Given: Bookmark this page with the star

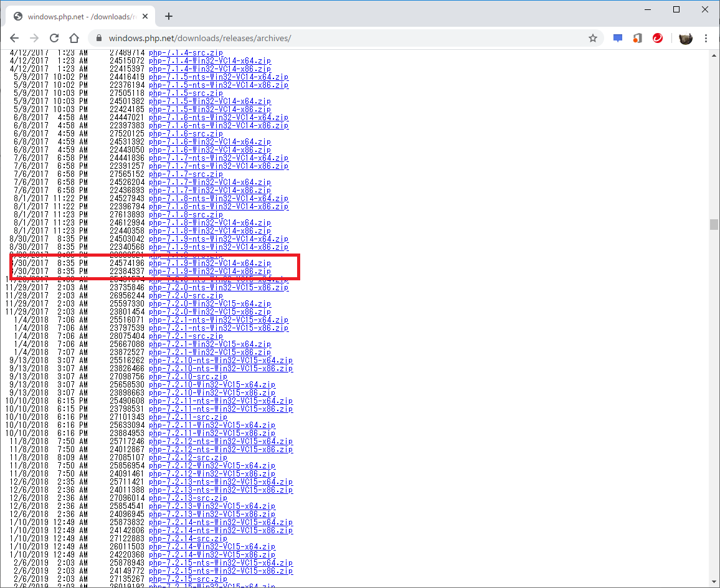Looking at the screenshot, I should click(593, 38).
